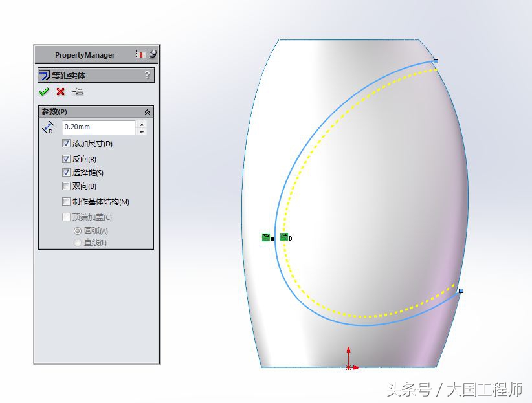Image resolution: width=532 pixels, height=403 pixels.
Task: Enable the 双向 checkbox
Action: point(66,186)
